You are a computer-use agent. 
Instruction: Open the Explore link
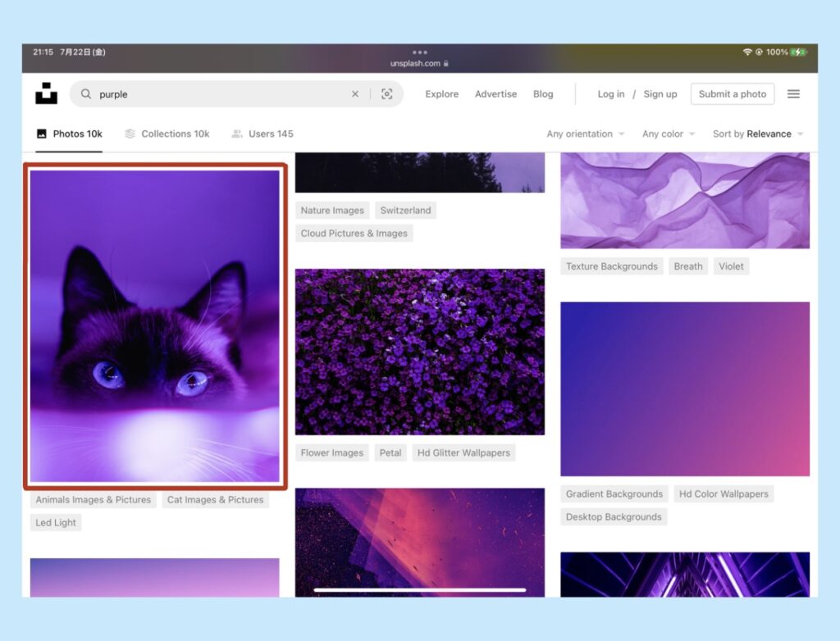coord(442,94)
